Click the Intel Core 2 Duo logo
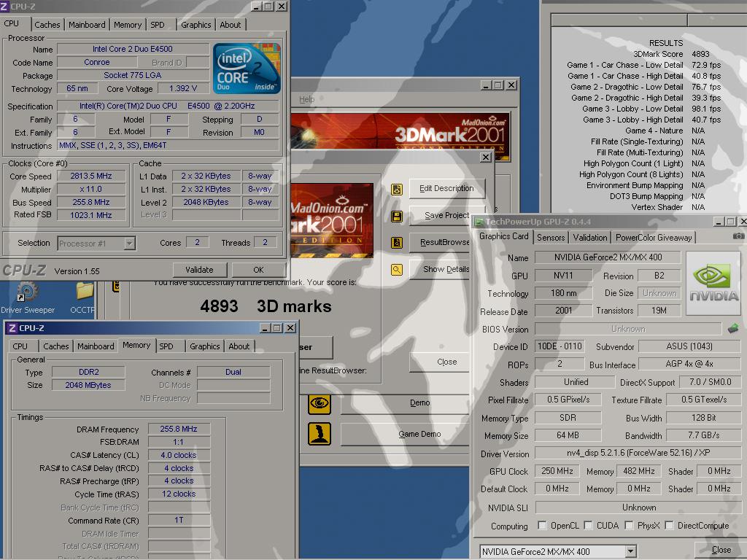 point(247,69)
